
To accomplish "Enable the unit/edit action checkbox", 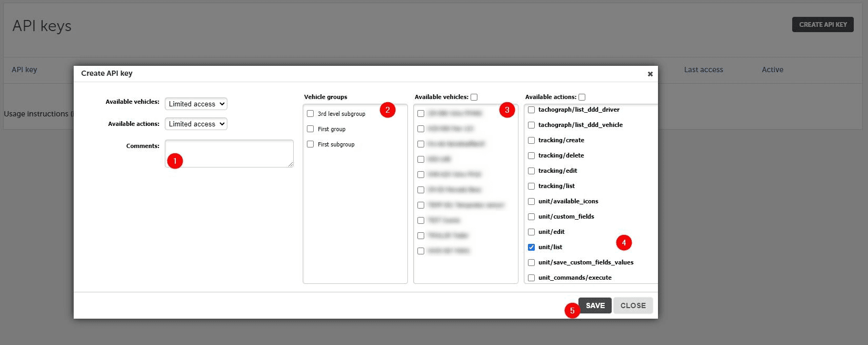I will point(532,232).
